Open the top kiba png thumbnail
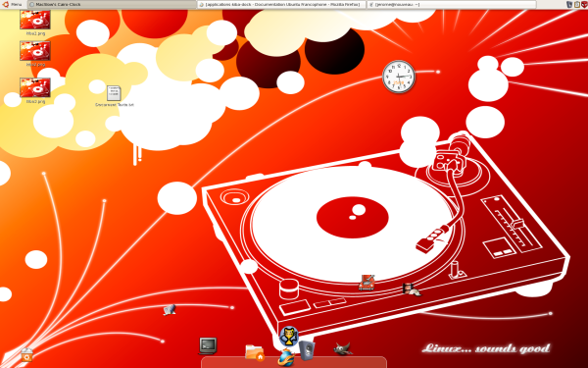This screenshot has width=588, height=368. click(x=35, y=20)
